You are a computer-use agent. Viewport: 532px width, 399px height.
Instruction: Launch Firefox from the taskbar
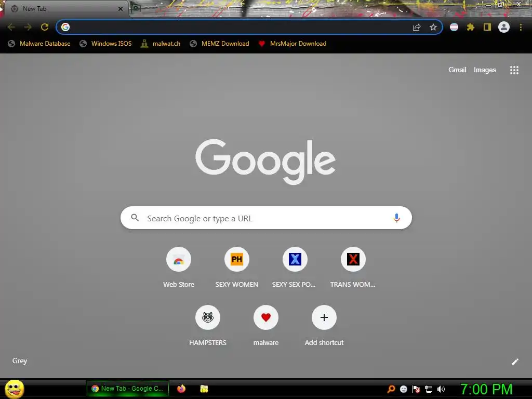tap(181, 389)
